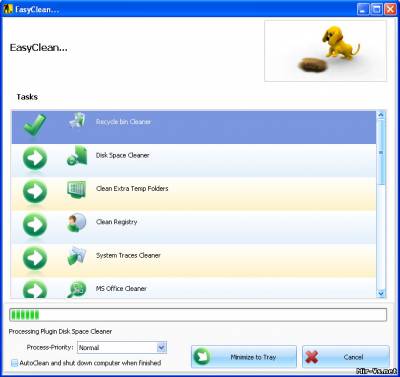Click the Clean Extra Temp Folders icon

77,190
